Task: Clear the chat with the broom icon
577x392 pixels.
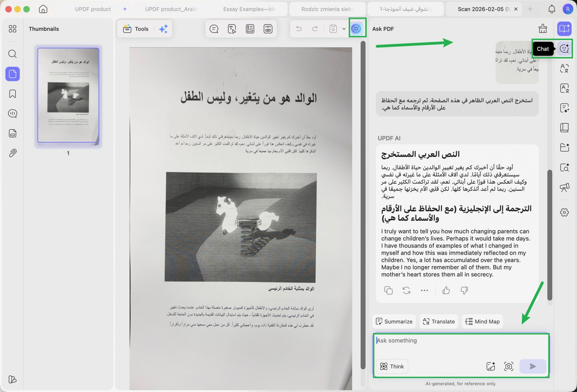Action: pyautogui.click(x=543, y=29)
